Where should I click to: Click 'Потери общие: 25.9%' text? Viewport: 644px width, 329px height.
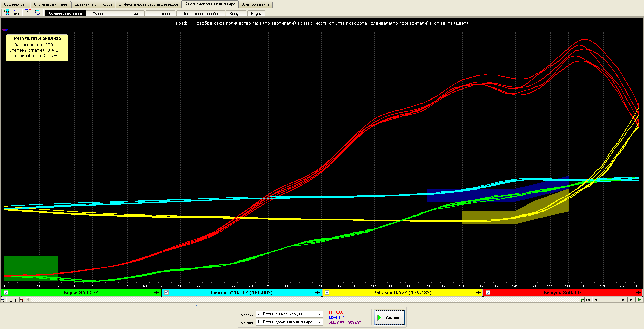[x=33, y=56]
